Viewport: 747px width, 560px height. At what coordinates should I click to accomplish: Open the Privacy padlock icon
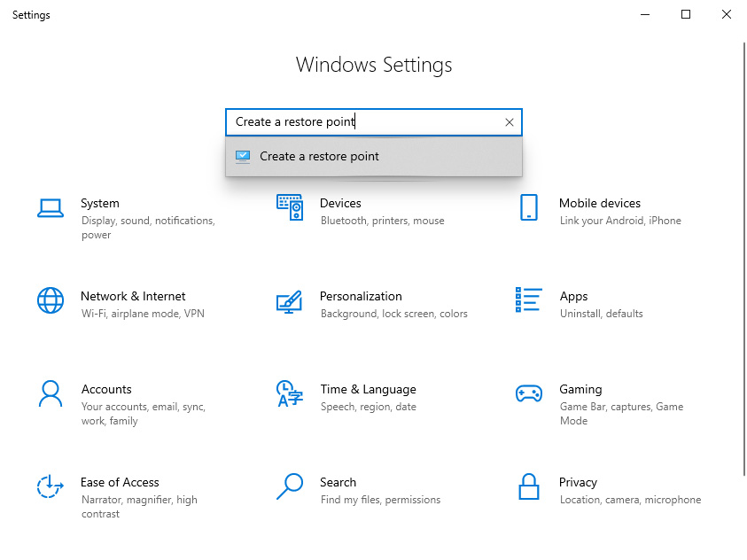pyautogui.click(x=529, y=486)
